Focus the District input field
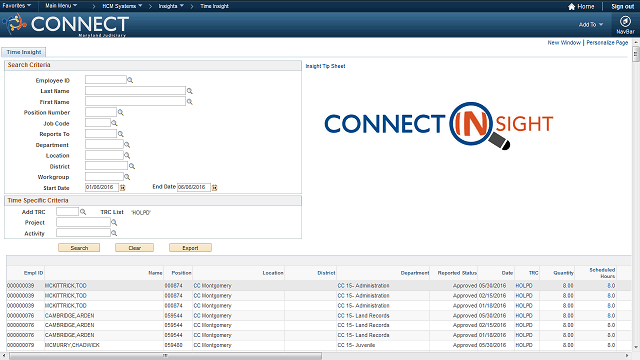 point(107,166)
